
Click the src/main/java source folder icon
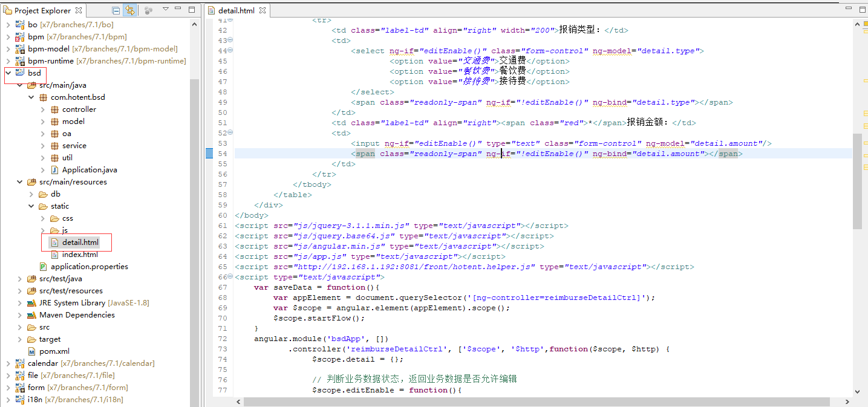click(x=31, y=85)
